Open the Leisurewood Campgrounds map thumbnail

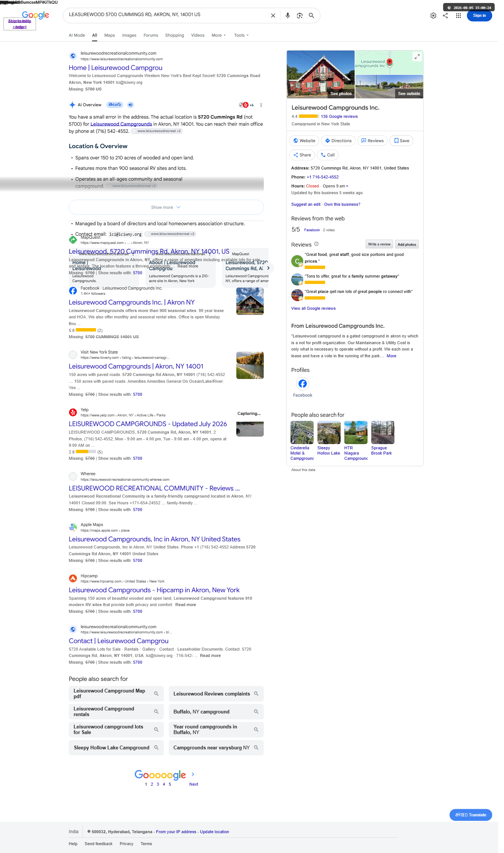click(x=389, y=62)
